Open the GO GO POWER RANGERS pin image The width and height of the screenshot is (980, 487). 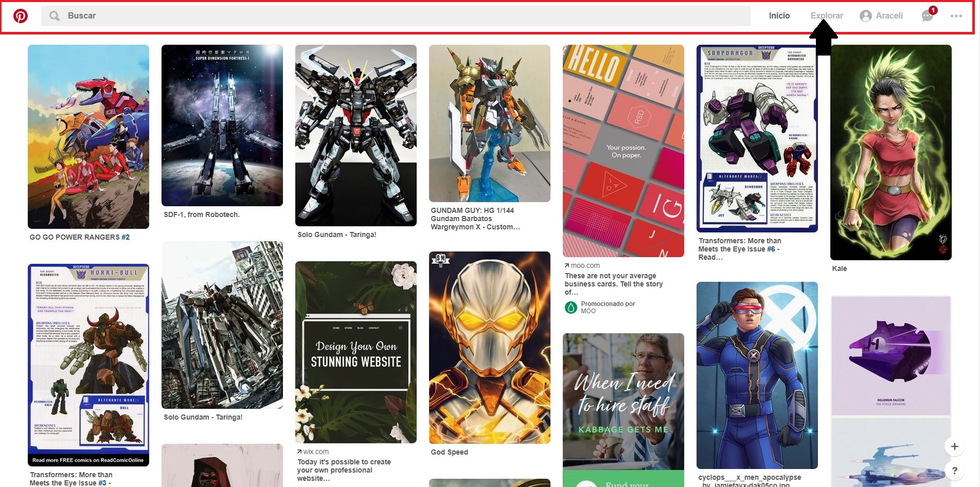(88, 137)
